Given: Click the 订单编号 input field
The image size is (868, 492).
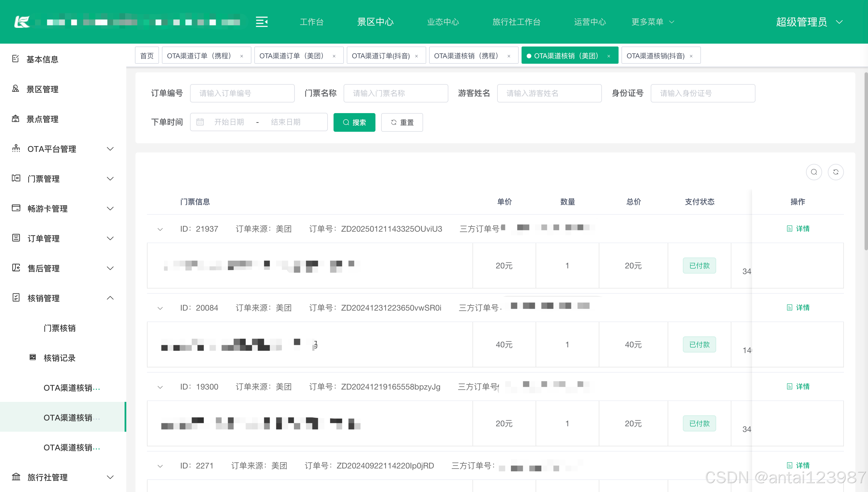Looking at the screenshot, I should point(242,93).
